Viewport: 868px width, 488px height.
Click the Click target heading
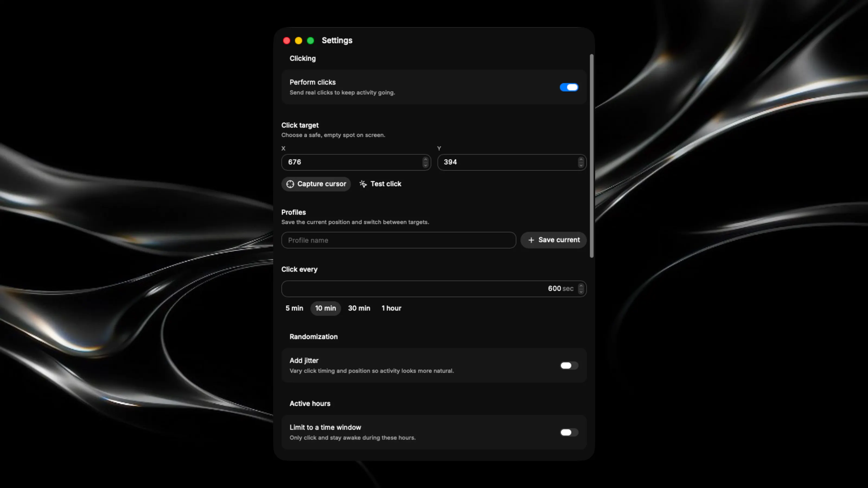(300, 125)
